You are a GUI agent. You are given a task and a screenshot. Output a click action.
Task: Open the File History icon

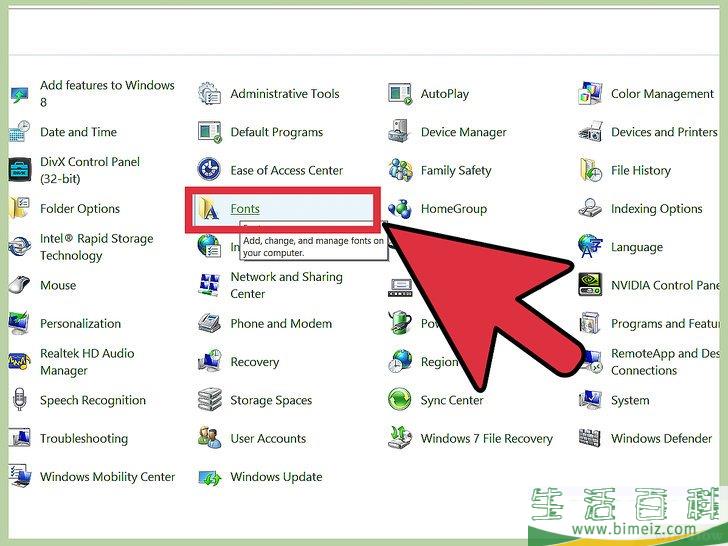coord(590,170)
